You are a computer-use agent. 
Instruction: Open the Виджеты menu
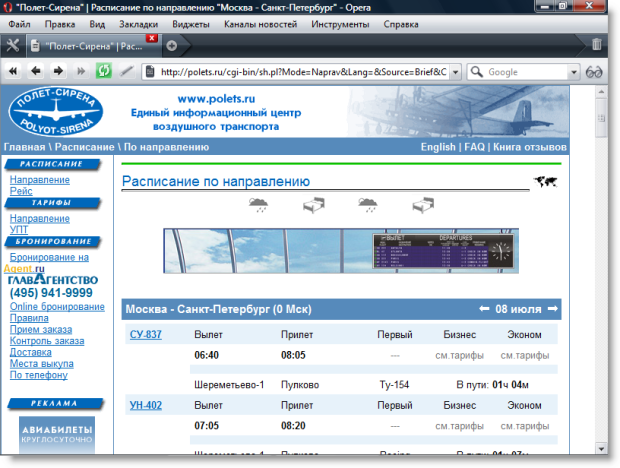pyautogui.click(x=191, y=25)
